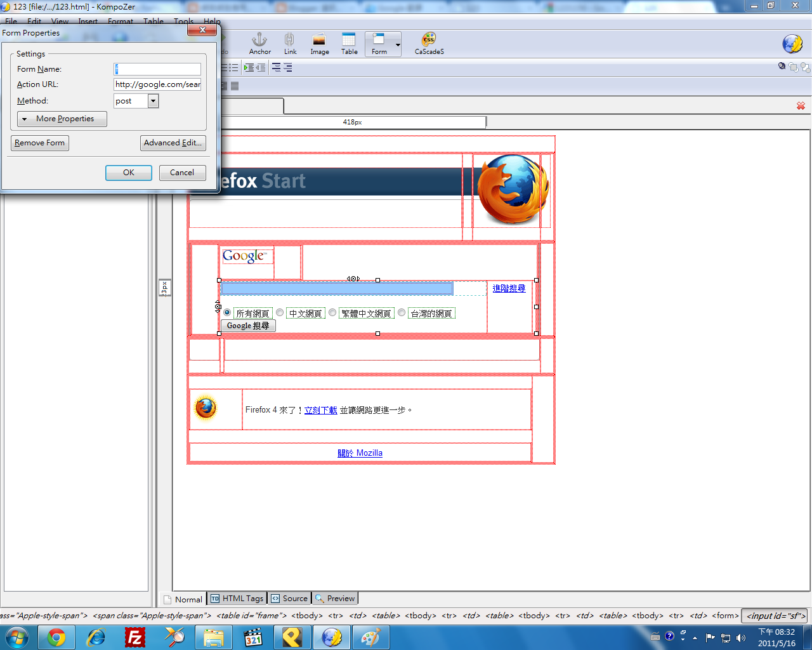Image resolution: width=812 pixels, height=650 pixels.
Task: Open Windows Explorer from taskbar
Action: (x=214, y=637)
